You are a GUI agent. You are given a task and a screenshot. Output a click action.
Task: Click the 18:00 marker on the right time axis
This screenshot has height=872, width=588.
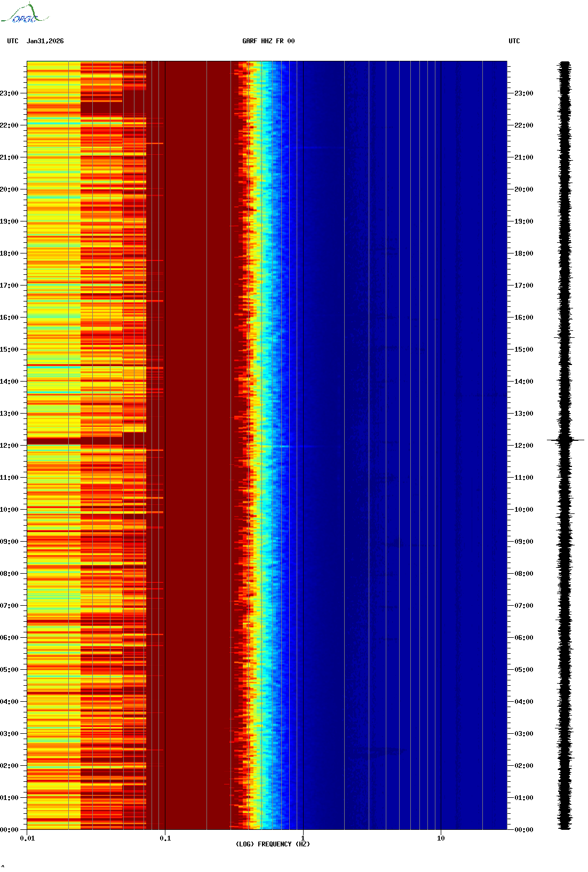[x=523, y=253]
